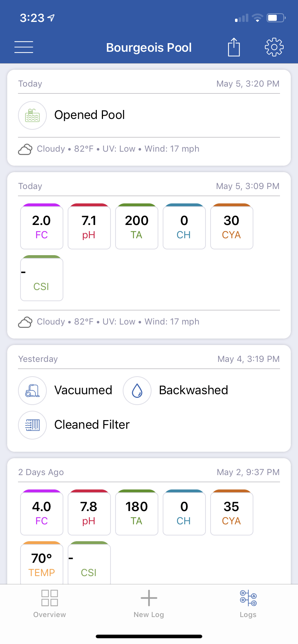Select the 30 CYA reading tile
This screenshot has height=644, width=298.
click(232, 226)
